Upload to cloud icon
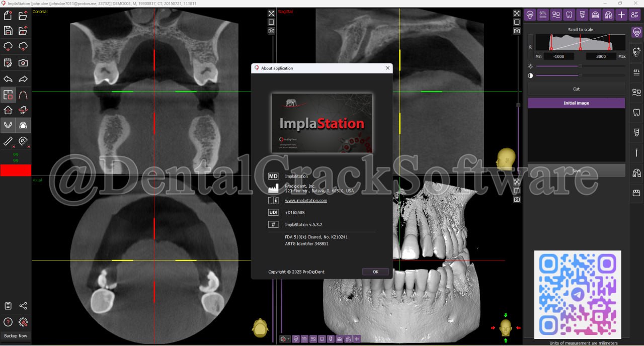The image size is (644, 346). point(23,47)
